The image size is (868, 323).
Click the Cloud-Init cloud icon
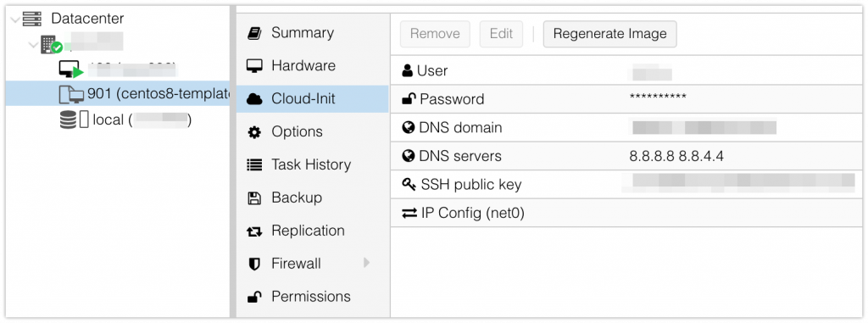click(x=254, y=99)
